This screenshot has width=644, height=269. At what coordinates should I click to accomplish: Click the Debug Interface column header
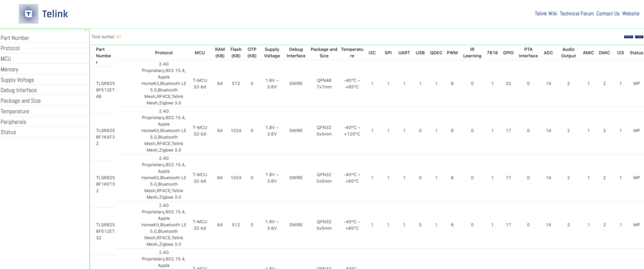tap(296, 53)
